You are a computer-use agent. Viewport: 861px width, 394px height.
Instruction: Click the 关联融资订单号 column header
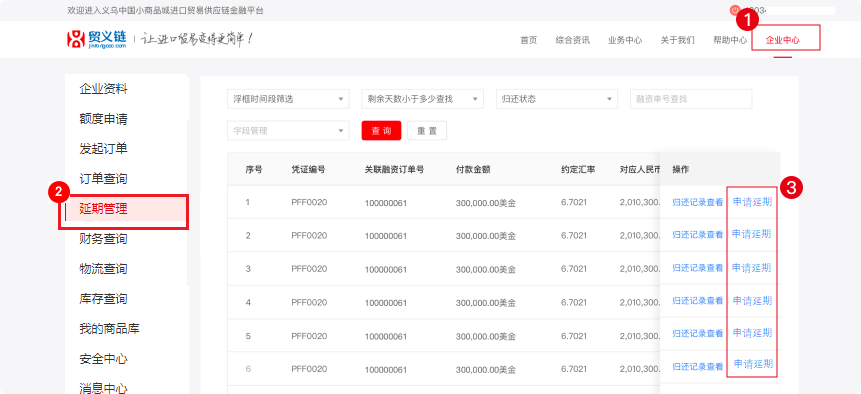pyautogui.click(x=394, y=170)
